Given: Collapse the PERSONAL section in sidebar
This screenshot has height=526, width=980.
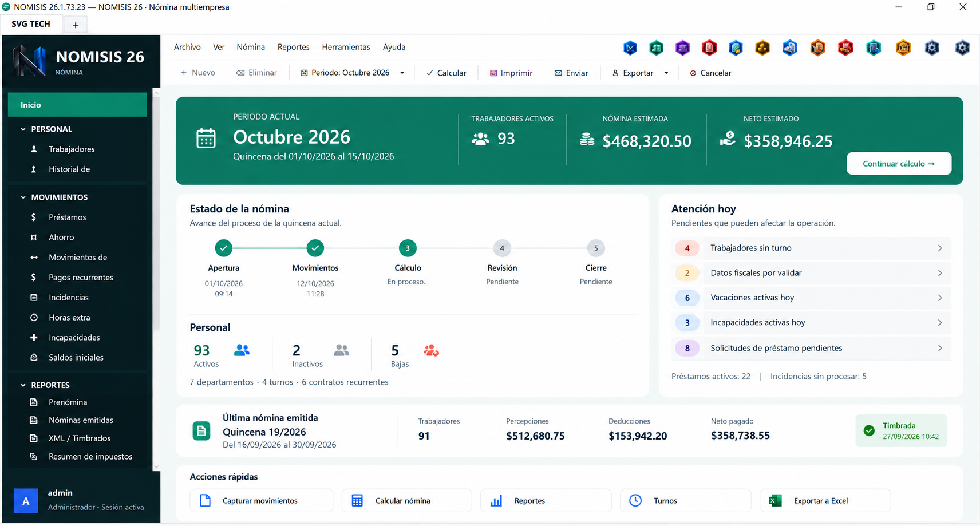Looking at the screenshot, I should point(23,129).
